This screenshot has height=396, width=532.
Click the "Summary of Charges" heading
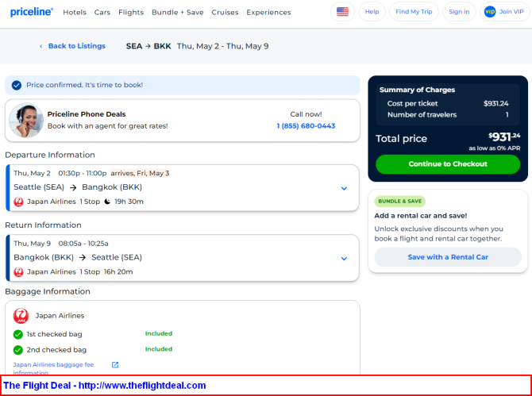pos(418,90)
